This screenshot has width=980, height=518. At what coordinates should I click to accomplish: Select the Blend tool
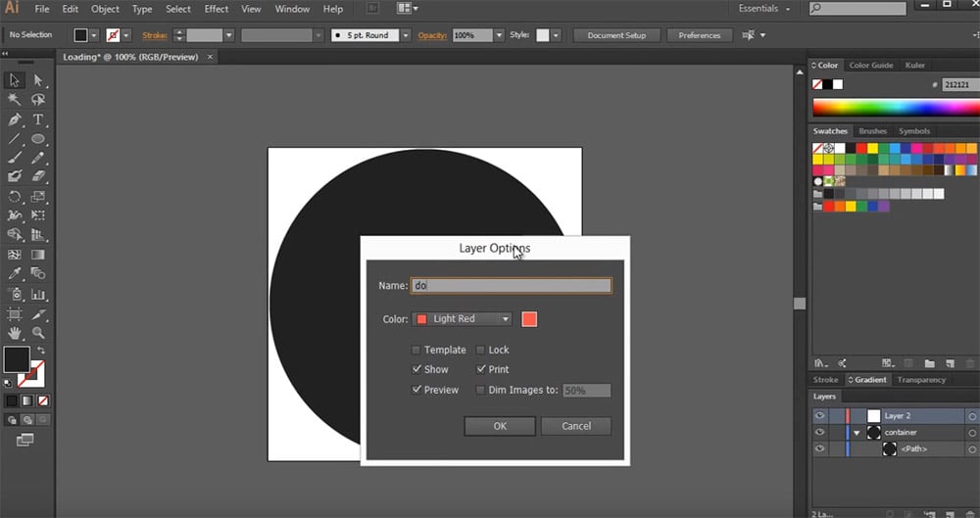coord(38,273)
